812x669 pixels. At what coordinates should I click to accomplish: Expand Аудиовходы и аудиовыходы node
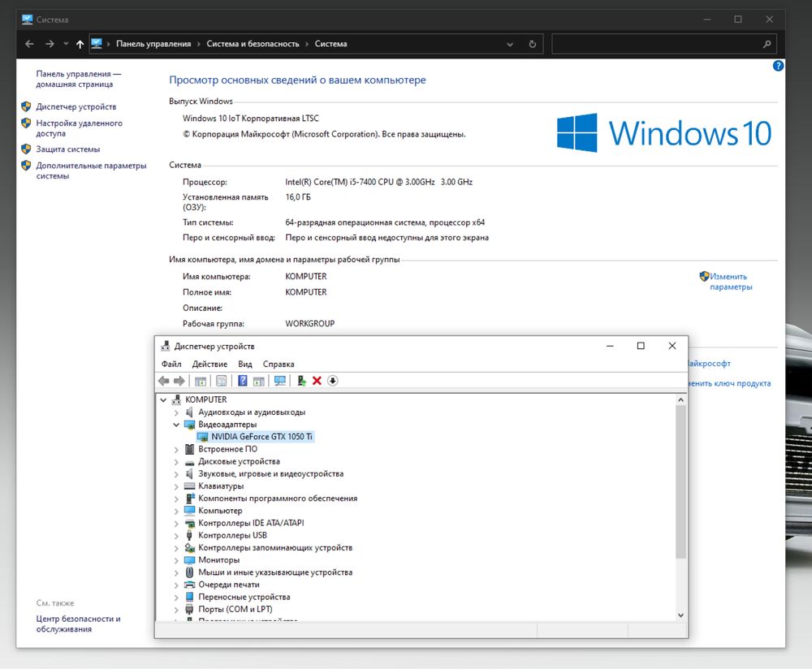tap(176, 412)
